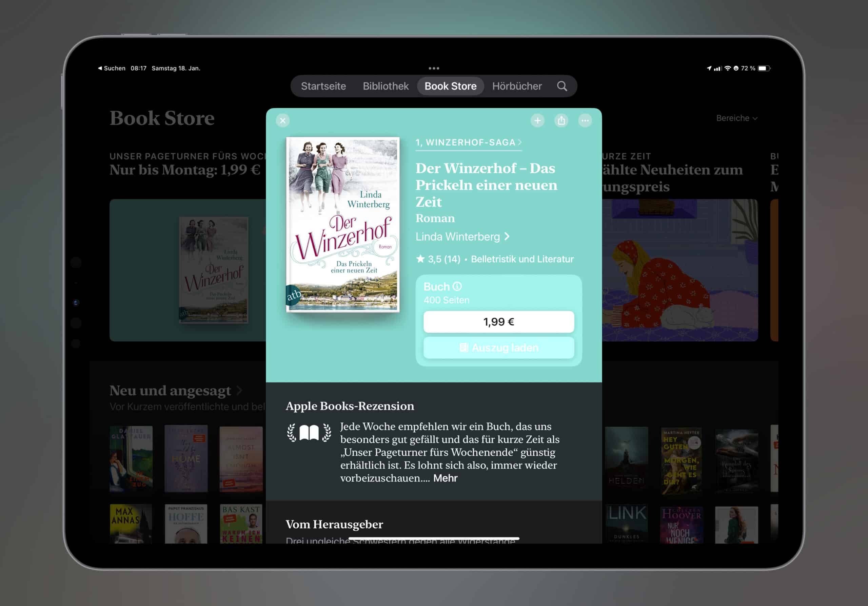The image size is (868, 606).
Task: Open the Max Annas book cover
Action: coord(131,524)
